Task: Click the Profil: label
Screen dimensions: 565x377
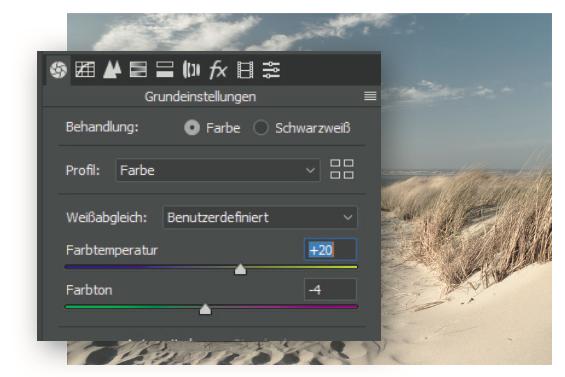Action: click(x=83, y=170)
